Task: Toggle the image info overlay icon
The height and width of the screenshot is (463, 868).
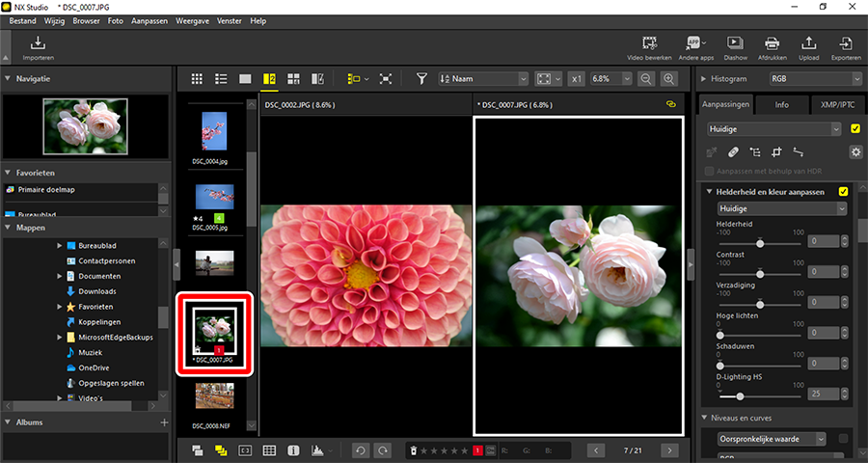Action: click(293, 450)
